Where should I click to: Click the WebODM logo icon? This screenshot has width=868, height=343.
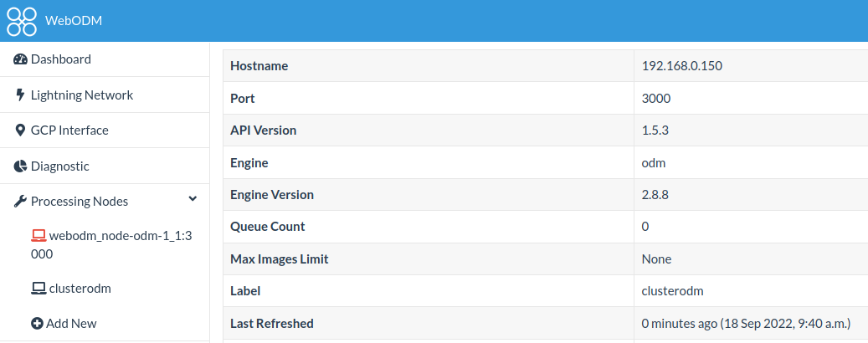click(22, 21)
